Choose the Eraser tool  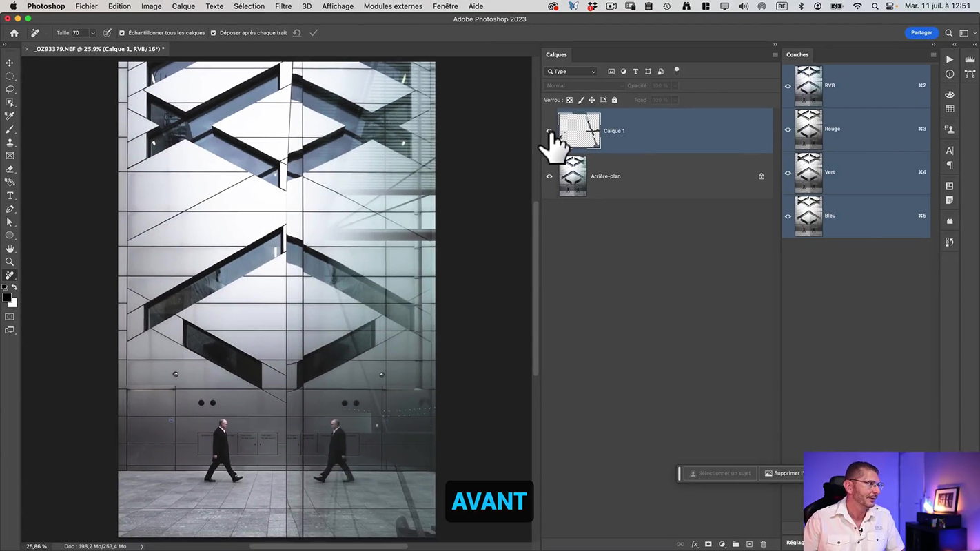(x=10, y=169)
